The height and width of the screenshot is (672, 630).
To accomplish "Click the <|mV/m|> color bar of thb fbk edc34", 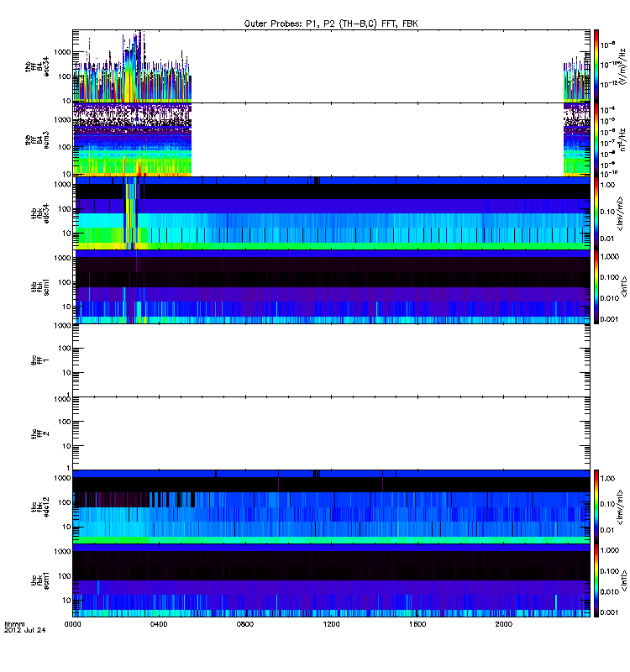I will (x=596, y=213).
